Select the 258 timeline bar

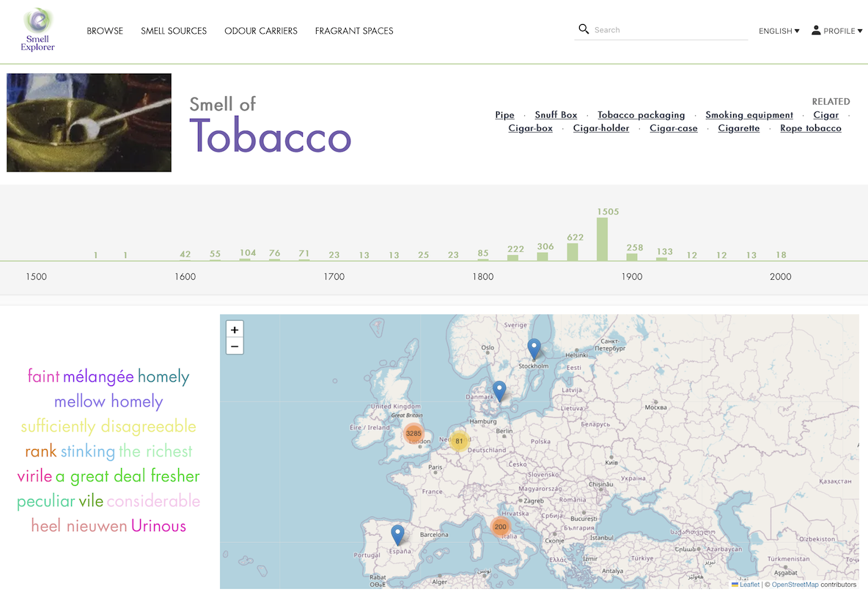(x=632, y=257)
